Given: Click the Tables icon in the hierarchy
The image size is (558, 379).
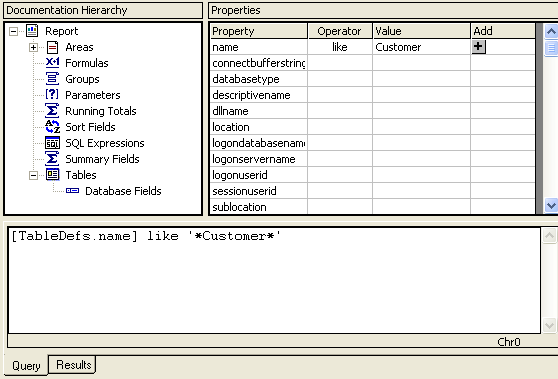Looking at the screenshot, I should [x=52, y=174].
